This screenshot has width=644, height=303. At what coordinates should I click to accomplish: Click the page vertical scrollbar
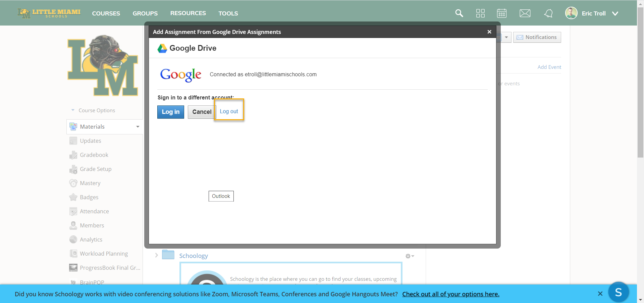pyautogui.click(x=640, y=82)
